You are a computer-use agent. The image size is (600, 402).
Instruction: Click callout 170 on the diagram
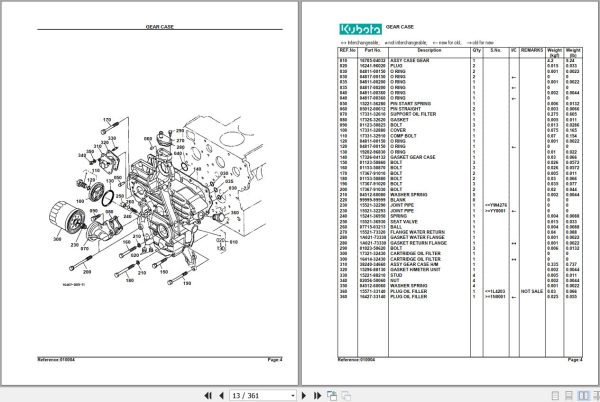click(x=107, y=120)
